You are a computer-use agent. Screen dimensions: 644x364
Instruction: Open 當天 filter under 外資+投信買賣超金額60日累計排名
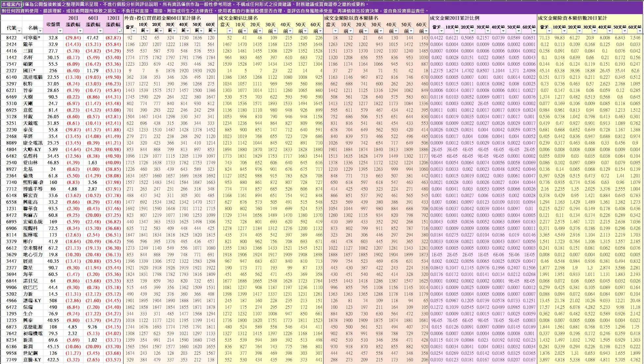[134, 31]
